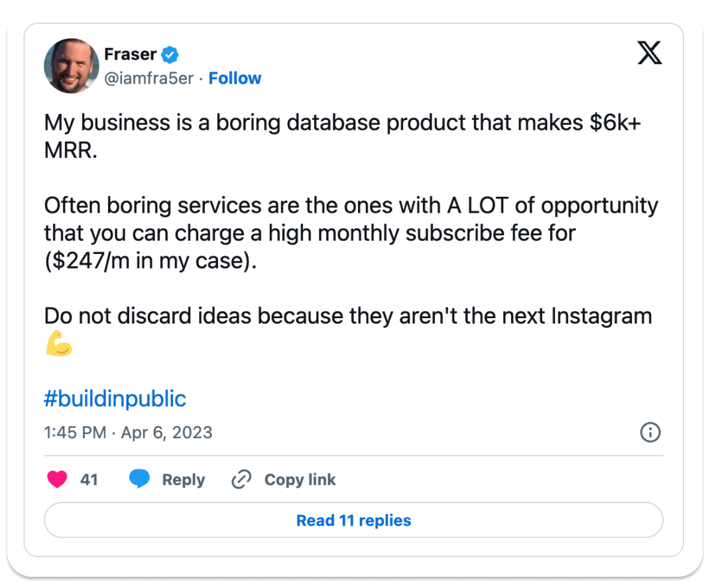
Task: Open Read 11 replies button
Action: [353, 520]
